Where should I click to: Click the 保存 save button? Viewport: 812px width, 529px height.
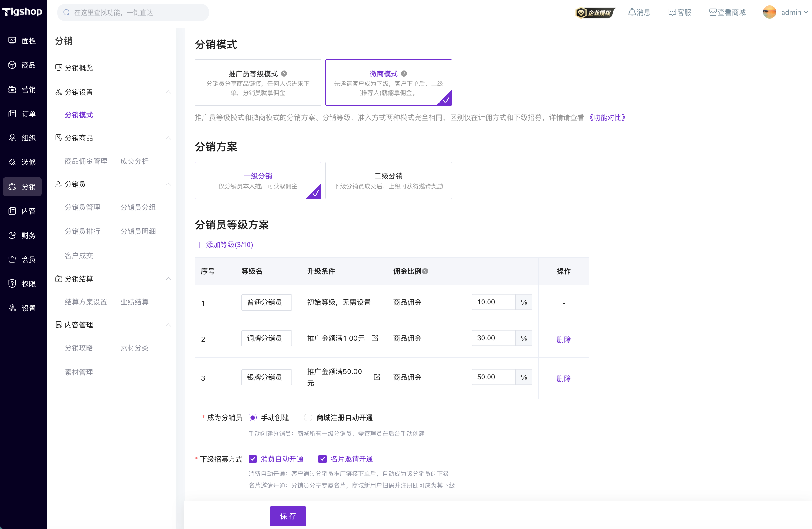pos(288,516)
